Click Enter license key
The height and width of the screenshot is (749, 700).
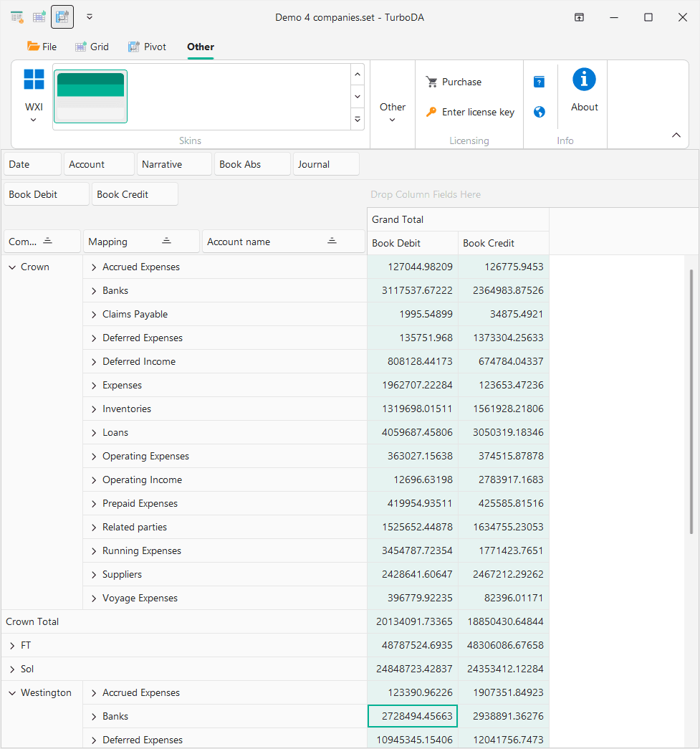pos(470,113)
